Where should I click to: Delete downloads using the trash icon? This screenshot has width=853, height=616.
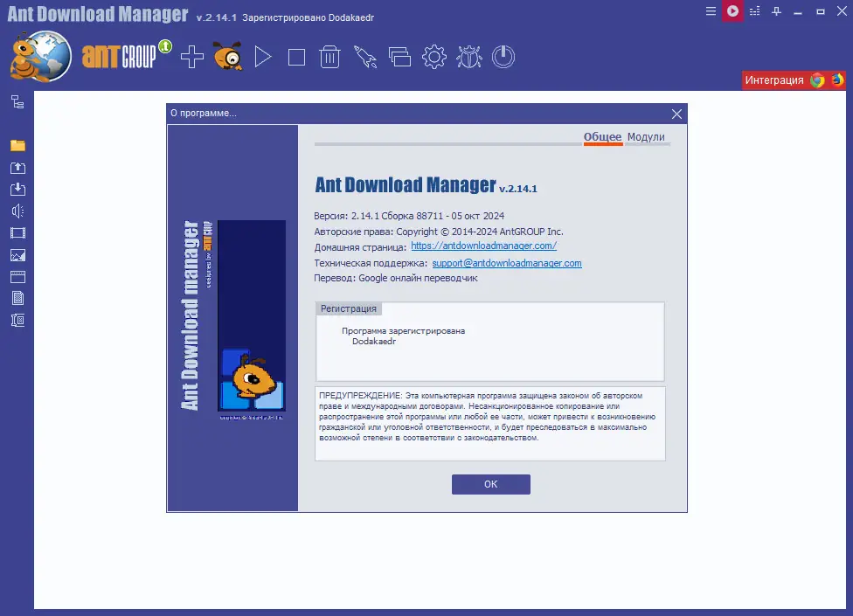point(329,56)
